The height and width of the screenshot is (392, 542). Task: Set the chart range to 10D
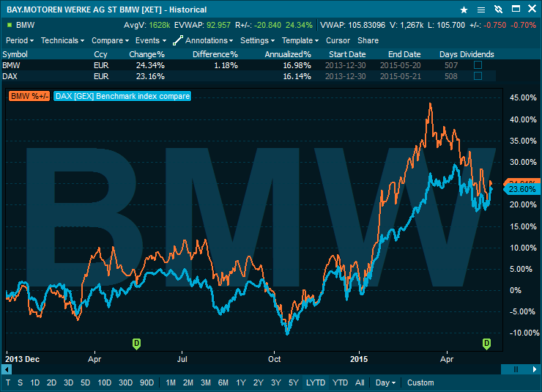coord(105,382)
